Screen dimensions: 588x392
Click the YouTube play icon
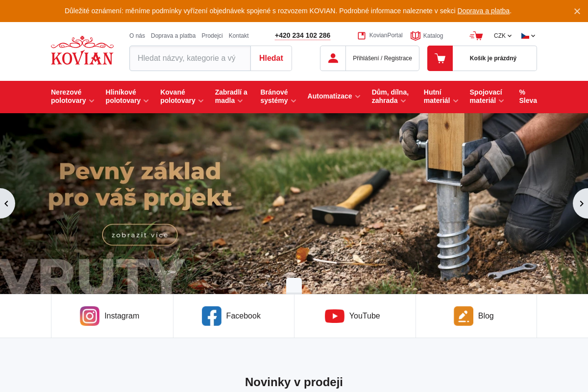[x=335, y=316]
